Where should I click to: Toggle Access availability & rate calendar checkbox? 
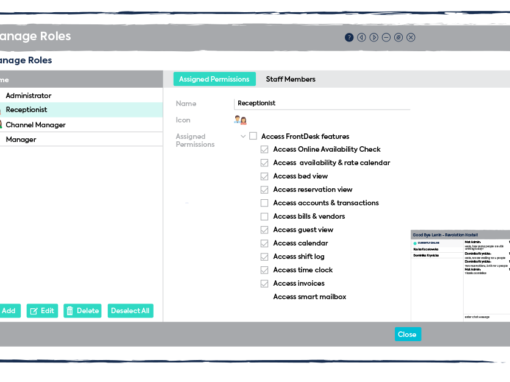[264, 163]
